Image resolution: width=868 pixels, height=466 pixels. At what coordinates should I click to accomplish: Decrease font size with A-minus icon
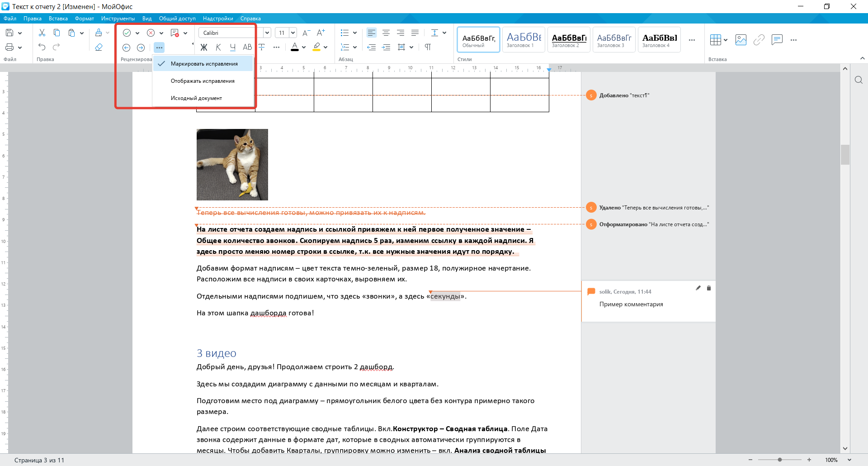(306, 33)
